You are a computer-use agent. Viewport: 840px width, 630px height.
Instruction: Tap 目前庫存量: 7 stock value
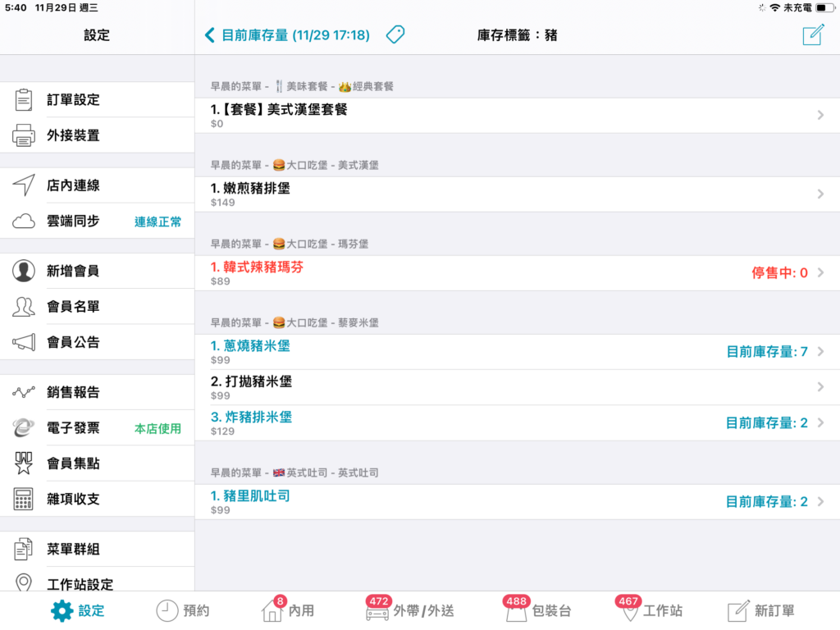point(767,351)
